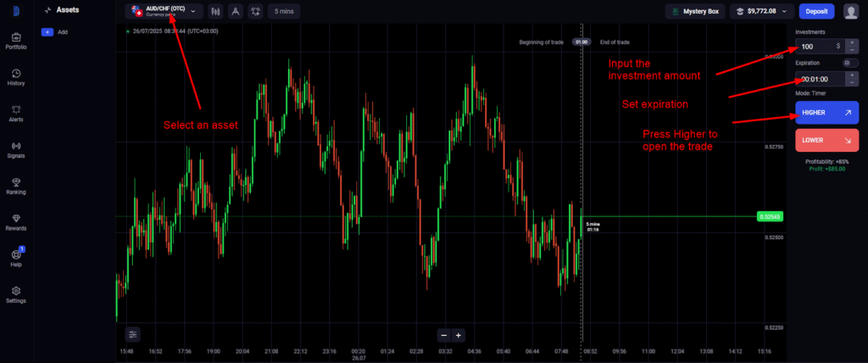Open the Portfolio sidebar section

(15, 41)
